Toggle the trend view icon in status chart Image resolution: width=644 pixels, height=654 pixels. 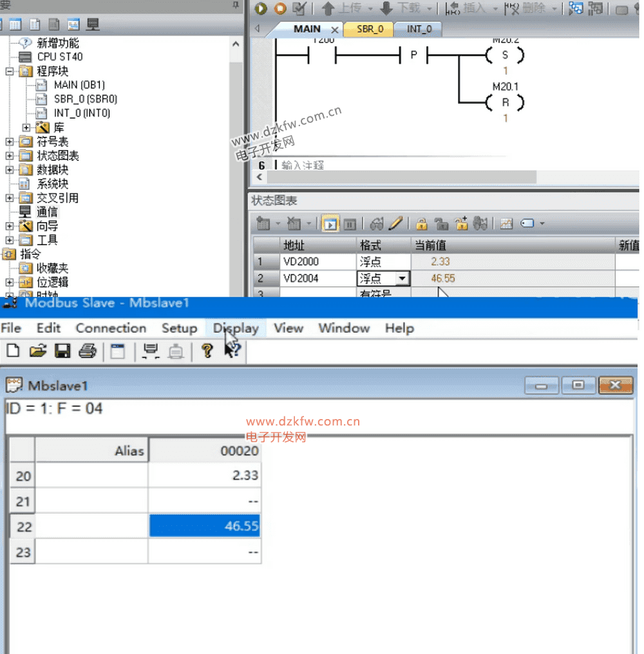pos(506,224)
